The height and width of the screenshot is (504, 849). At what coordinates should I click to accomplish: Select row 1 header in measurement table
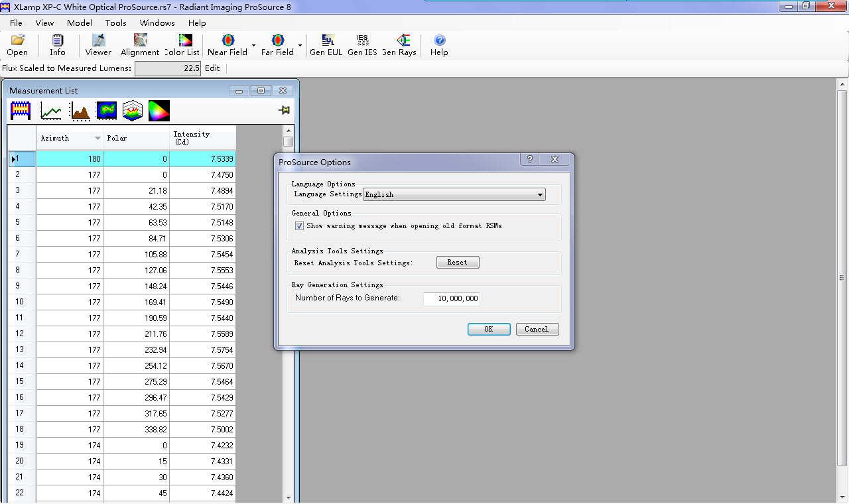click(x=22, y=158)
